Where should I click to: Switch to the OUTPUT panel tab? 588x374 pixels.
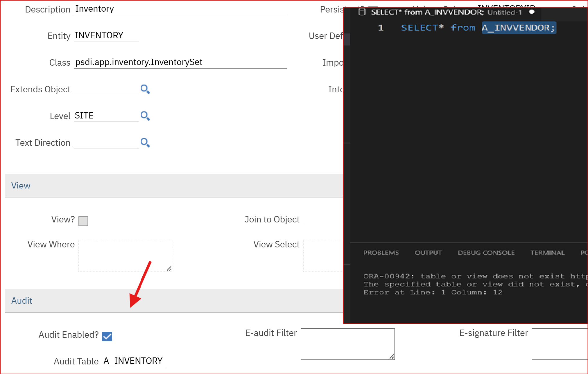(428, 253)
